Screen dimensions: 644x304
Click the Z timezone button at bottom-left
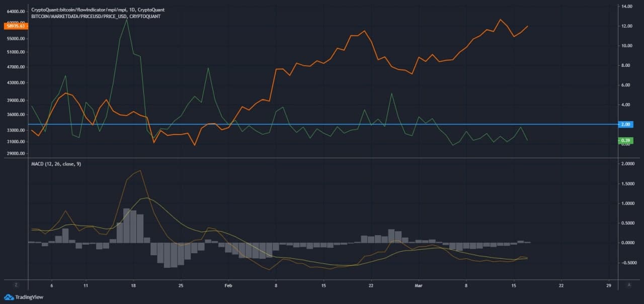16,284
